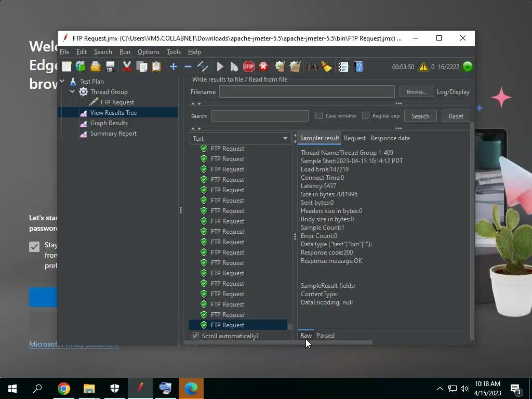Viewport: 532px width, 399px height.
Task: Collapse the Test Plan tree node
Action: click(x=62, y=81)
